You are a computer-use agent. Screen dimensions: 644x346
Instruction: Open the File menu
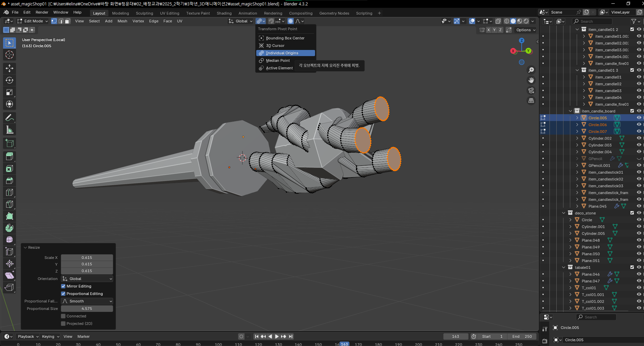[15, 12]
